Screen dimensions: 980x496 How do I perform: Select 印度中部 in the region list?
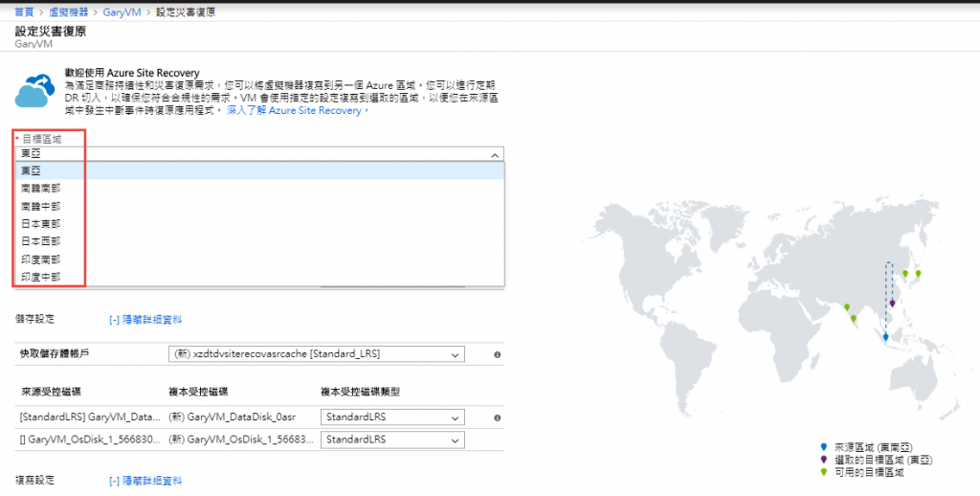pos(259,277)
